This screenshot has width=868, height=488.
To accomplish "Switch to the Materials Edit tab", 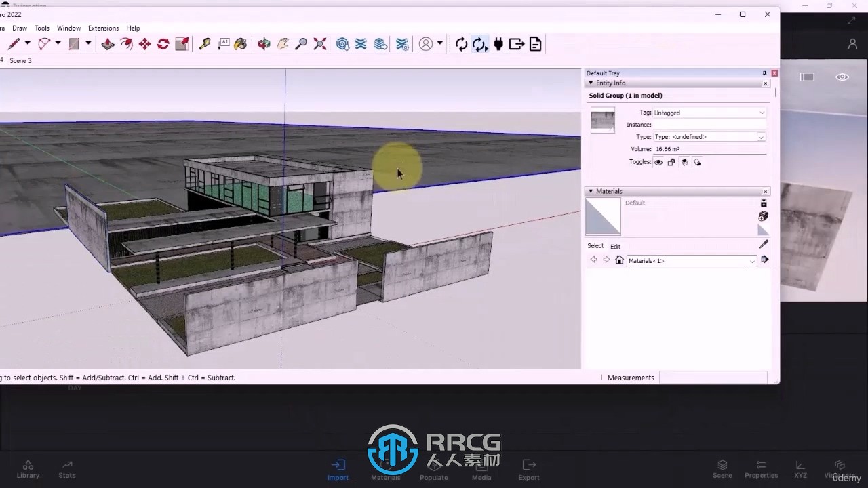I will pyautogui.click(x=615, y=246).
